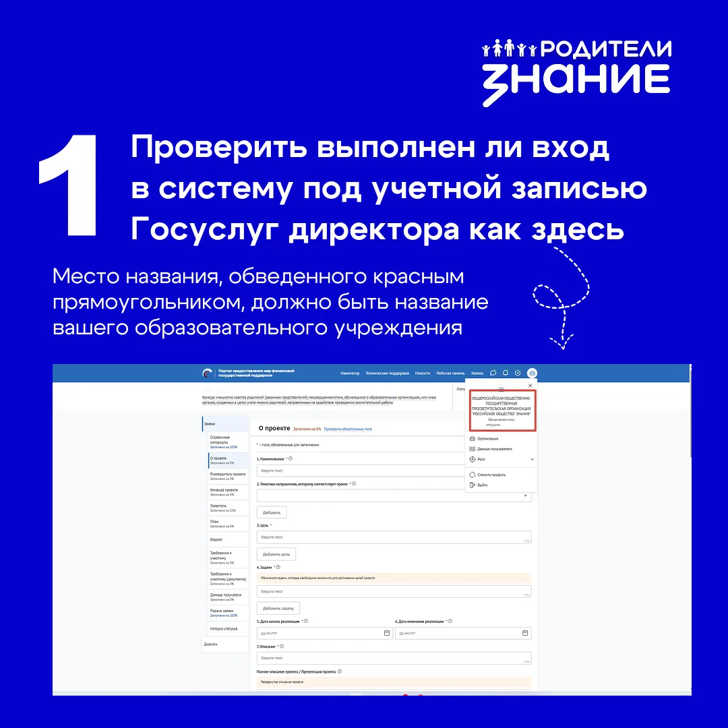
Task: Click the checkmark tasks icon in header
Action: (518, 373)
